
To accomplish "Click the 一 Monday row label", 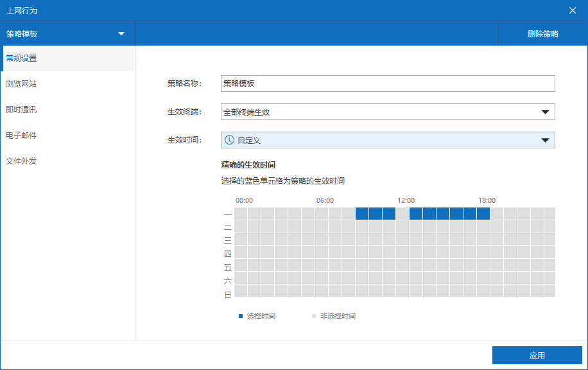I will [228, 215].
